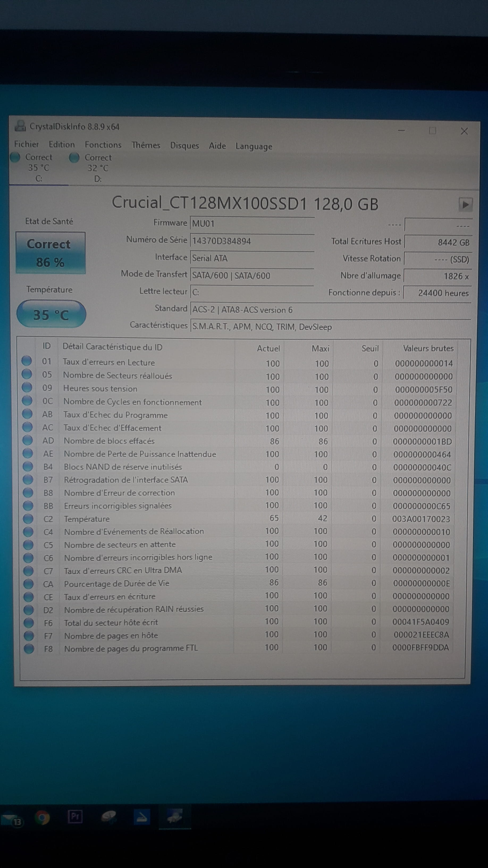The height and width of the screenshot is (868, 488).
Task: Click the serial number field 14370D384894
Action: [x=252, y=241]
